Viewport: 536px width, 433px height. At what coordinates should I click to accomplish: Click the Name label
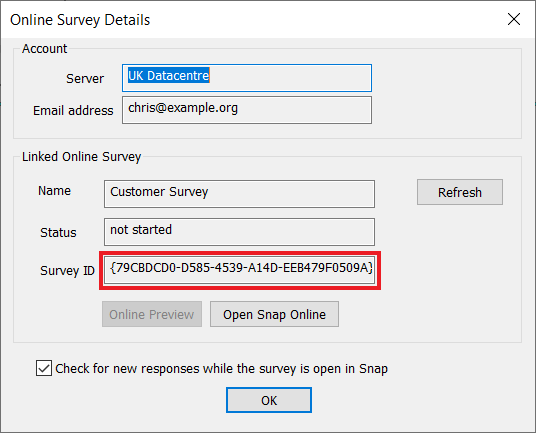(x=54, y=190)
